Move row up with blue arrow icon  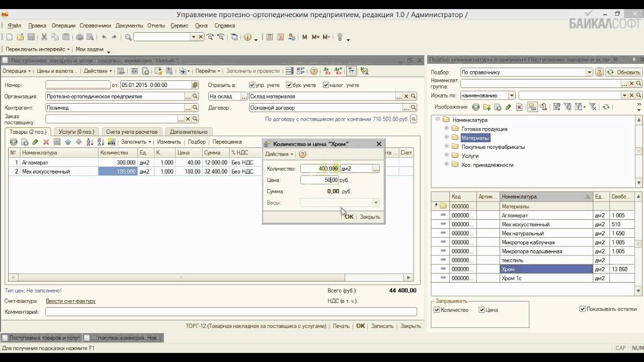(x=68, y=142)
